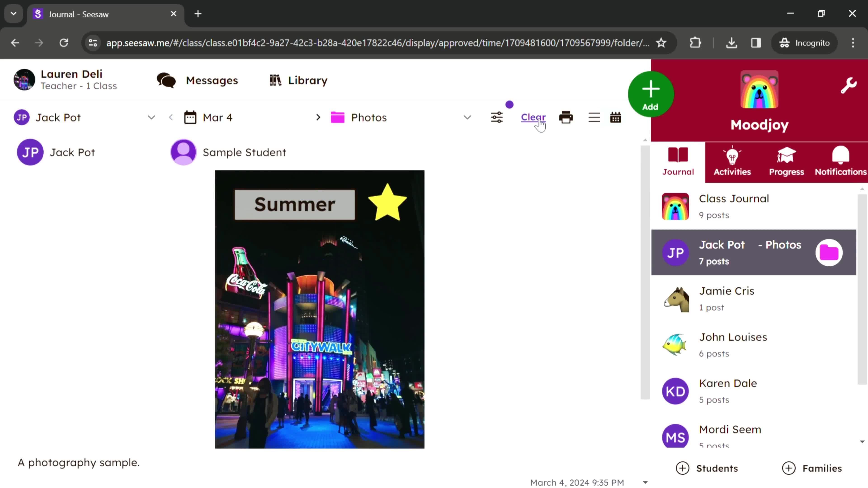Image resolution: width=868 pixels, height=488 pixels.
Task: Open the tab search dropdown in Chrome
Action: click(14, 14)
